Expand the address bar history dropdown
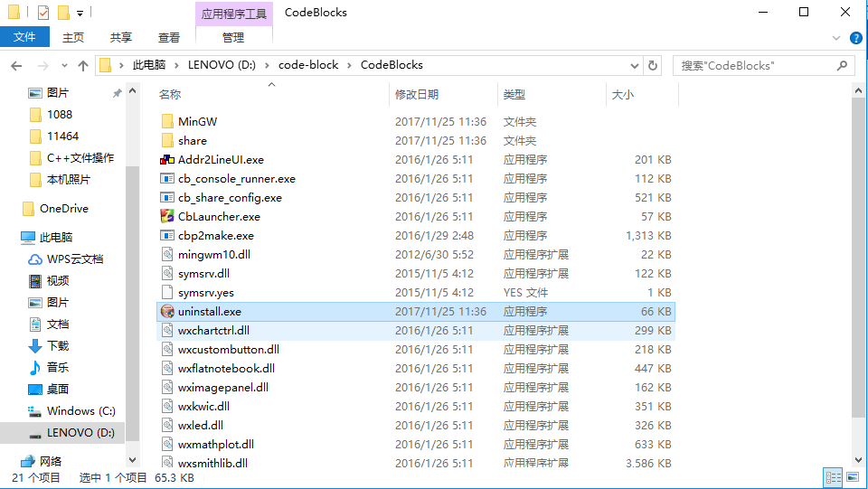Viewport: 868px width, 489px height. click(635, 66)
